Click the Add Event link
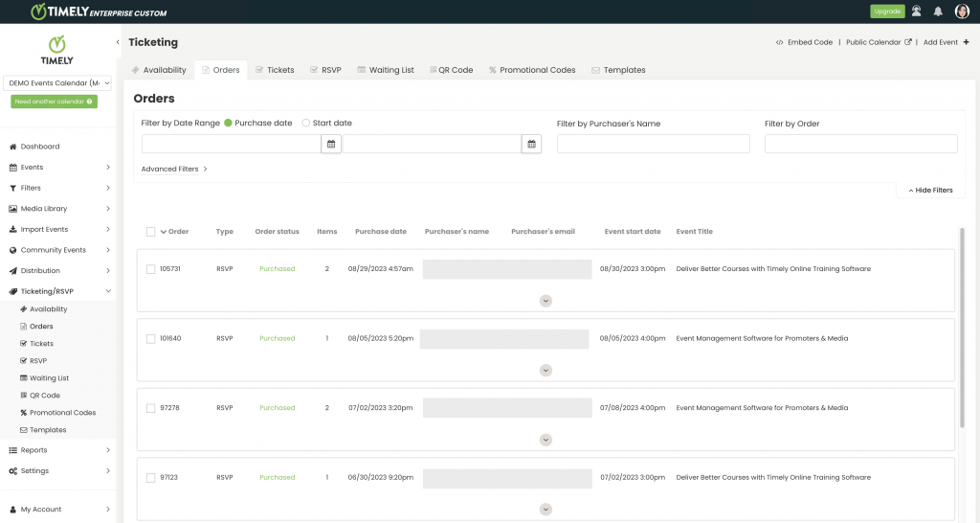980x523 pixels. [x=940, y=42]
